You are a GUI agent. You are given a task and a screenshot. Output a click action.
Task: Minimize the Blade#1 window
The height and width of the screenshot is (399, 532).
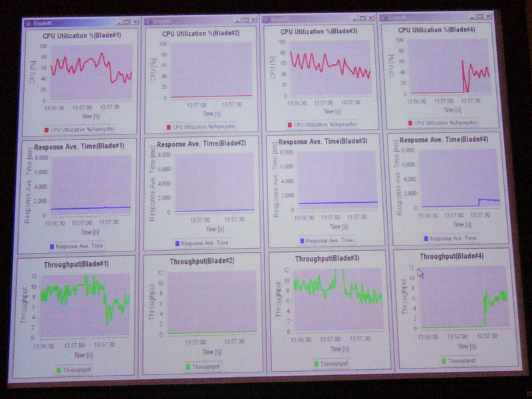pos(117,21)
